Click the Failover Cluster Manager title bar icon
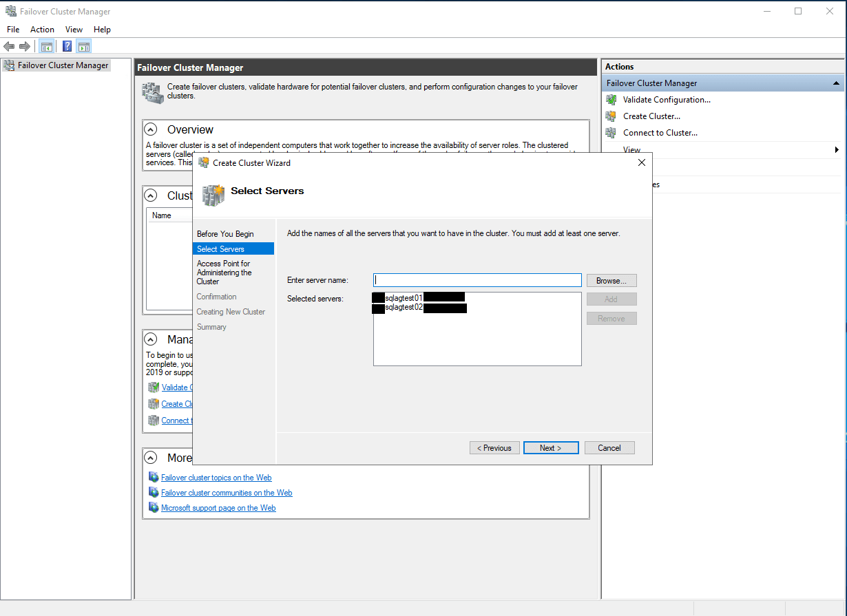The image size is (847, 616). click(11, 11)
